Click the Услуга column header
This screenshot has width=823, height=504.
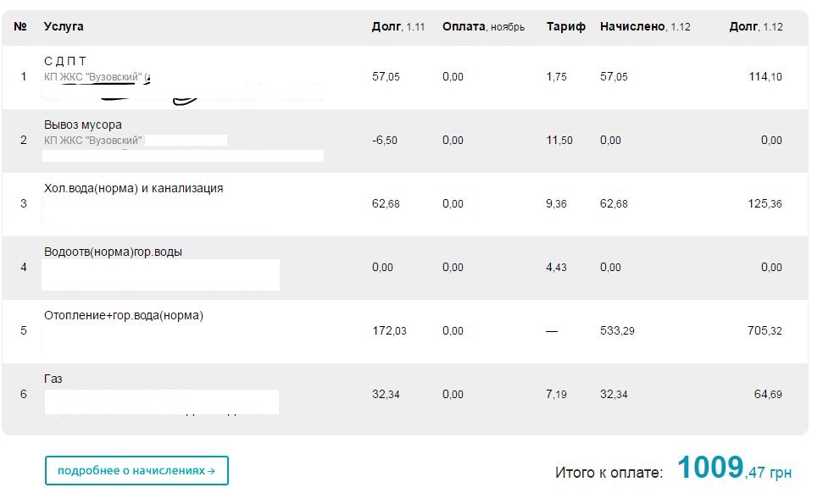(x=64, y=26)
